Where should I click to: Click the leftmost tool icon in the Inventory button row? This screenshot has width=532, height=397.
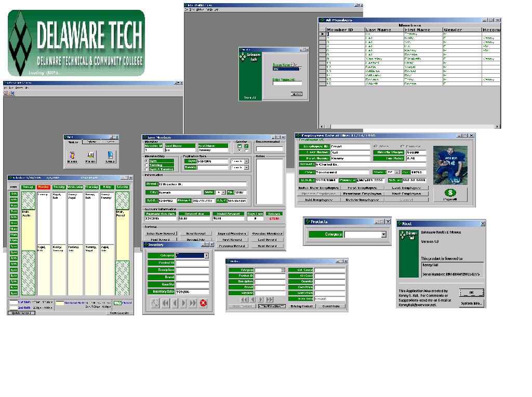click(x=155, y=303)
